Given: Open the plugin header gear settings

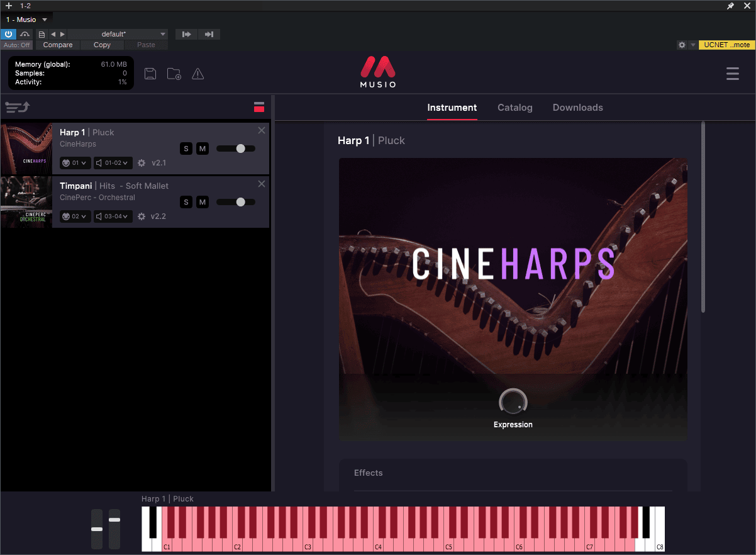Looking at the screenshot, I should pos(682,45).
